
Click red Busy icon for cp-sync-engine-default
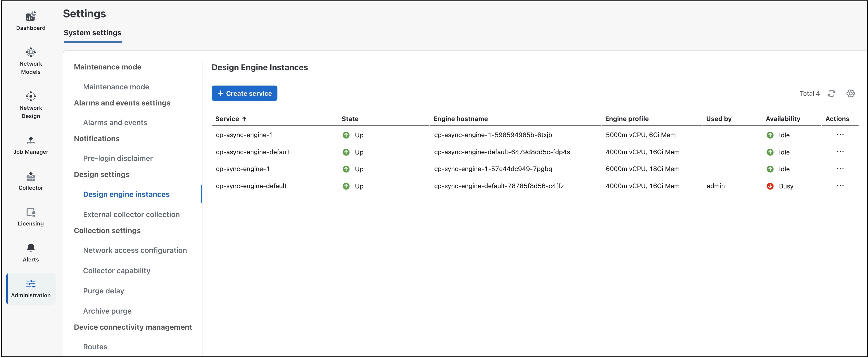pos(770,186)
